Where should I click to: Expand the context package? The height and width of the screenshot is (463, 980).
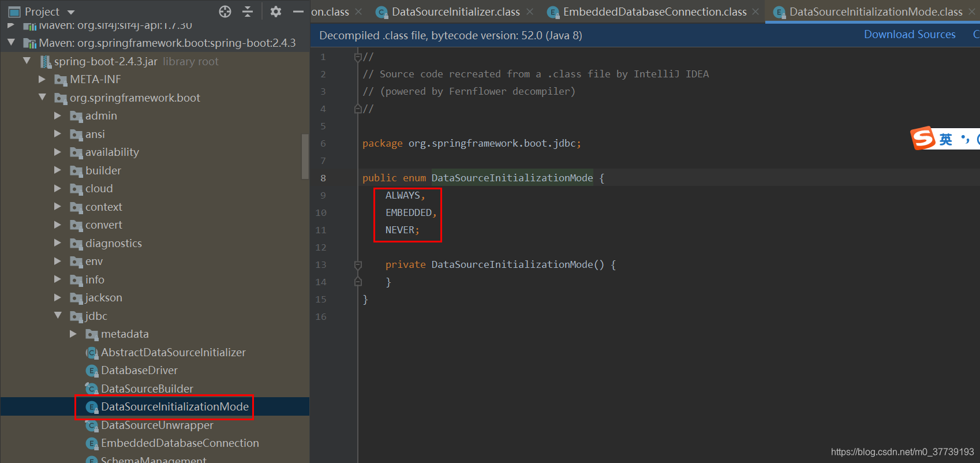[x=58, y=206]
